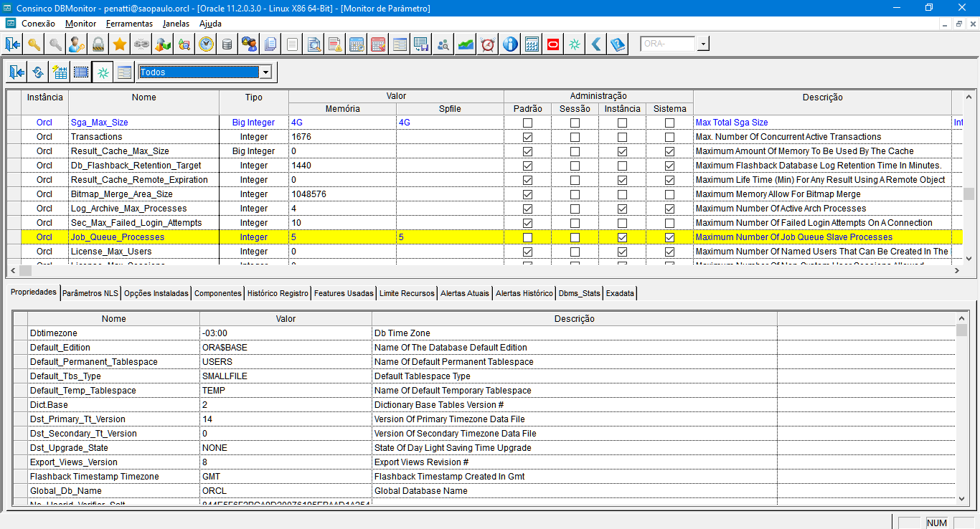Switch to the Dbms_Stats tab
This screenshot has height=529, width=980.
click(x=580, y=293)
